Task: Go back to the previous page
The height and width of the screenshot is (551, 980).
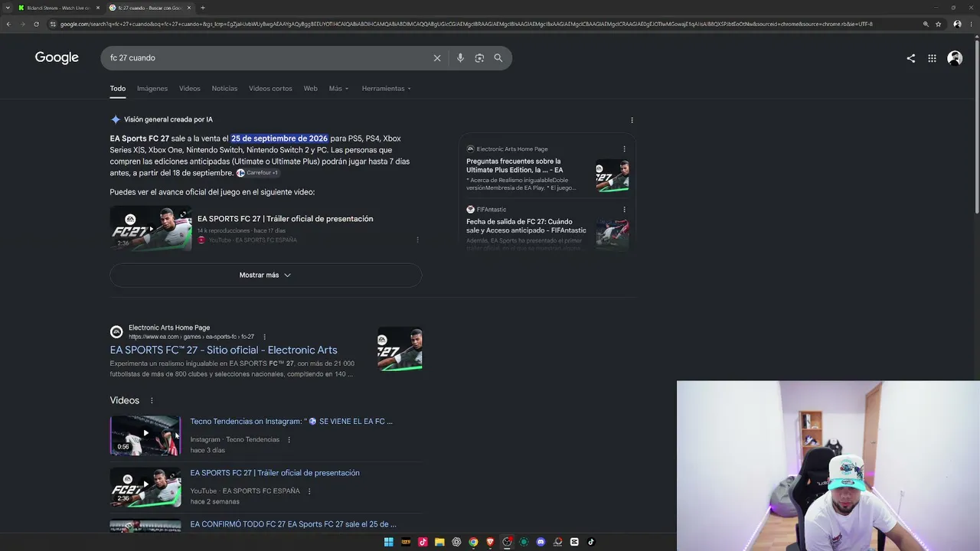Action: (x=8, y=24)
